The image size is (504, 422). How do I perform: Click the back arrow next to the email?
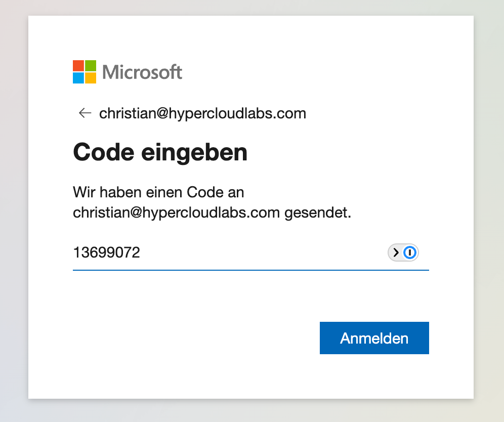click(85, 113)
